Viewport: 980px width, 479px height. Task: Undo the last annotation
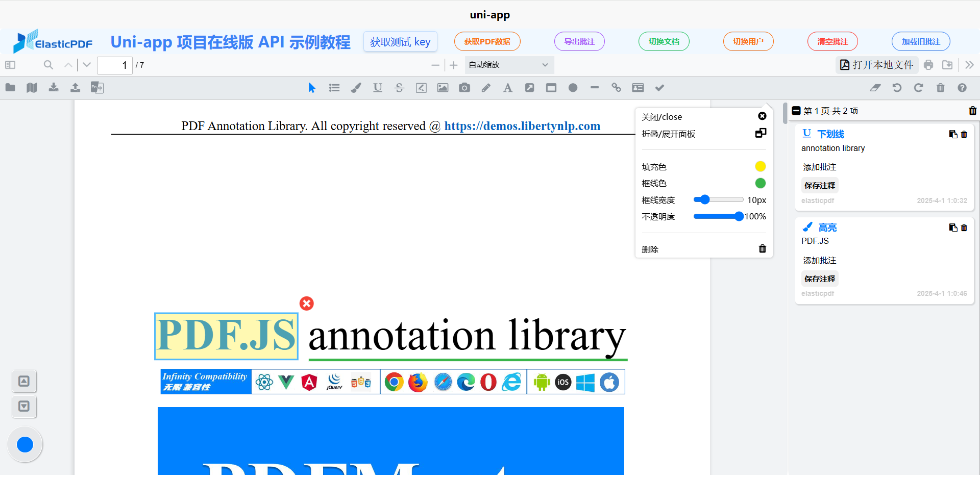(897, 87)
